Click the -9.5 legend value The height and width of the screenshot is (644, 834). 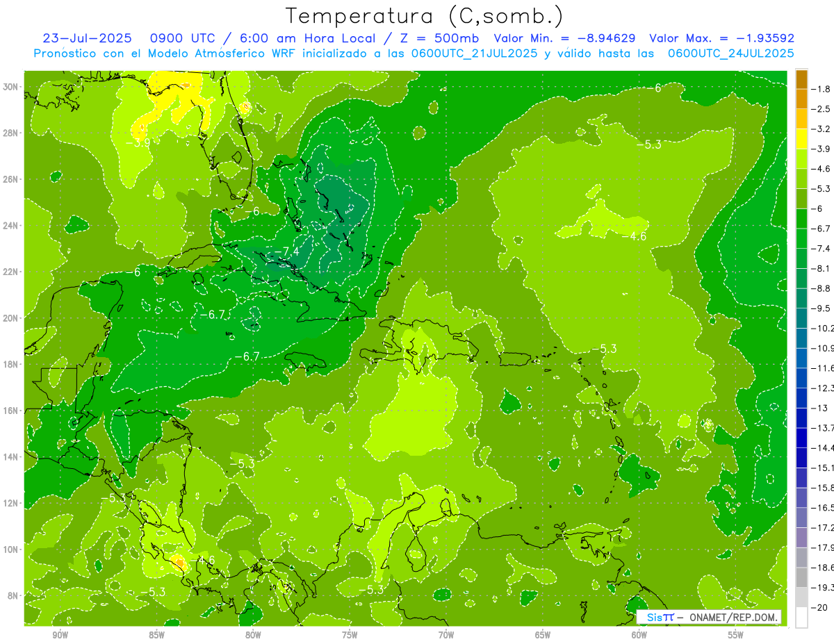tap(820, 308)
